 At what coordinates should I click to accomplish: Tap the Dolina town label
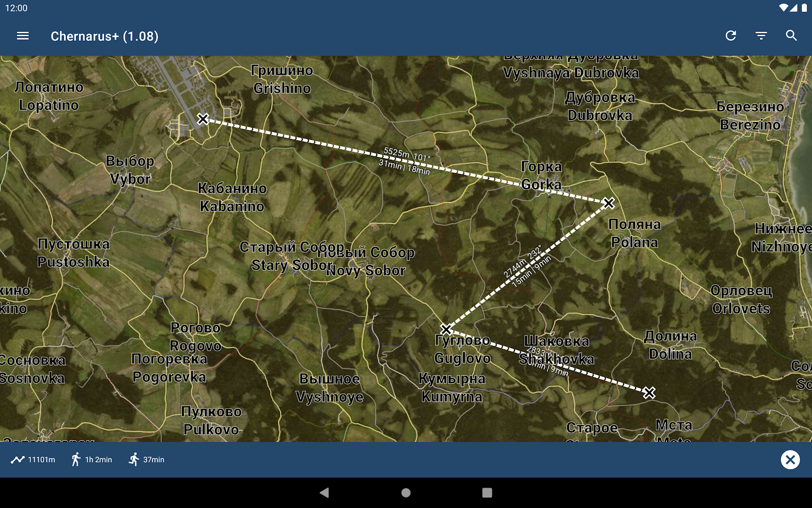670,345
